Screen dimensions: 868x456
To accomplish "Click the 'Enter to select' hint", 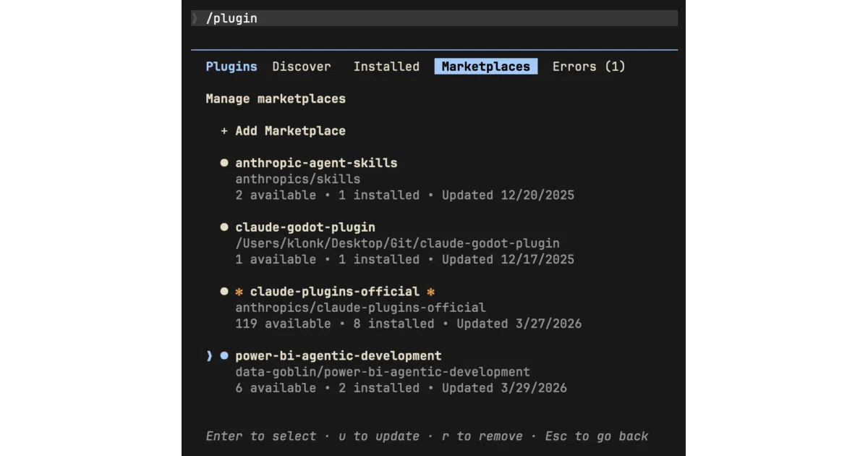I will pos(261,436).
